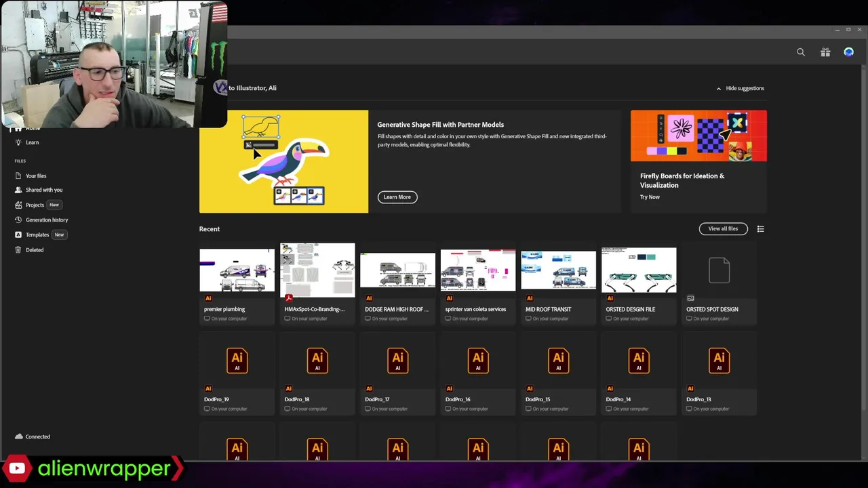Click 'Generative Shape Fill with Partner Models' heading
Image resolution: width=868 pixels, height=488 pixels.
[x=441, y=125]
